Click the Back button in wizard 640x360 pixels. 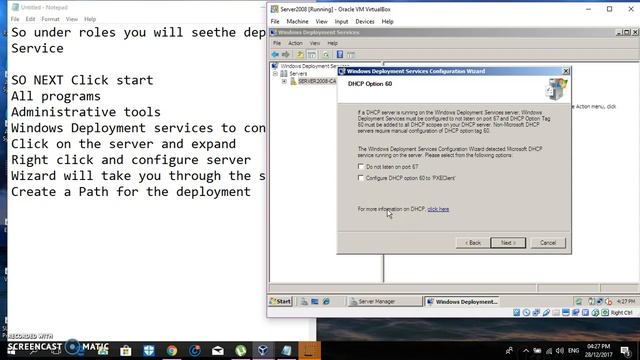(473, 243)
